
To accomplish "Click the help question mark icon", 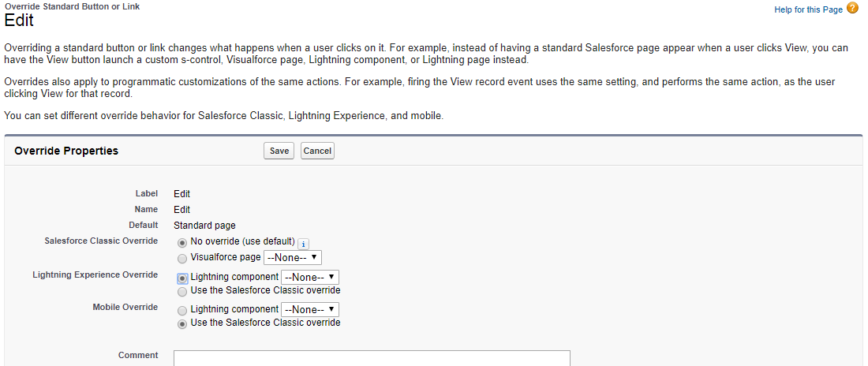I will coord(852,9).
